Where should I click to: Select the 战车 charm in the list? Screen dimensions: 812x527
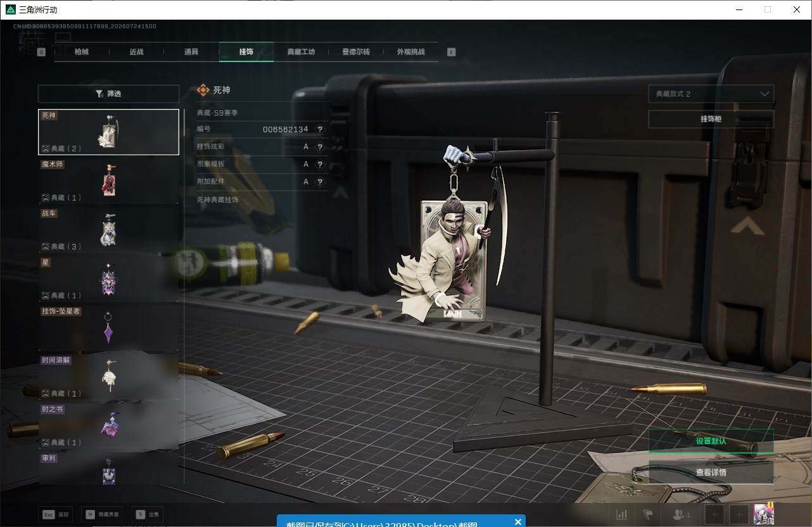(x=108, y=229)
